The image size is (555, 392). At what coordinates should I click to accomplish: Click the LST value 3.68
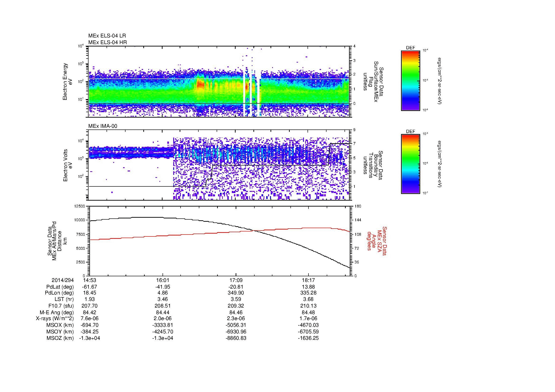point(308,300)
